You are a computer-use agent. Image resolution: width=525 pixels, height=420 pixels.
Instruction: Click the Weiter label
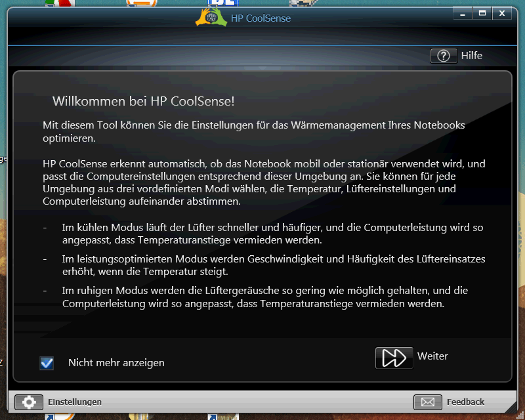pyautogui.click(x=432, y=356)
